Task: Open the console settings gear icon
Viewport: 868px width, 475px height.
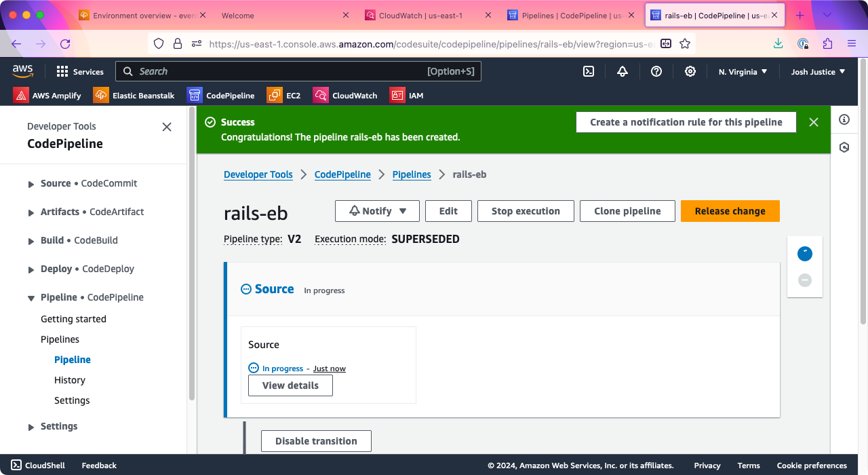Action: 690,71
